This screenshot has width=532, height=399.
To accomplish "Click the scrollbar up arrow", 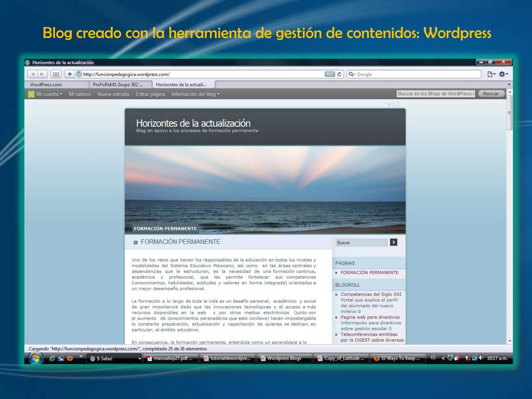I will 510,92.
